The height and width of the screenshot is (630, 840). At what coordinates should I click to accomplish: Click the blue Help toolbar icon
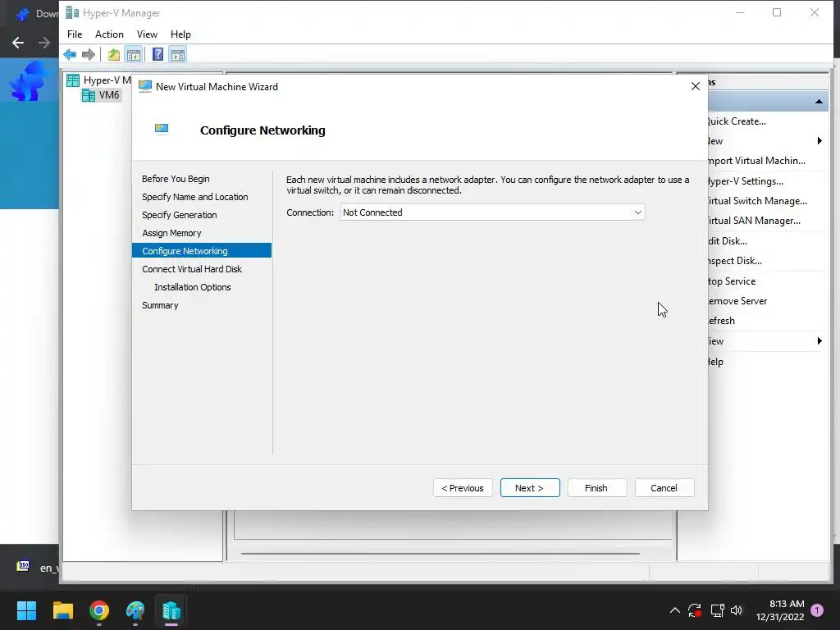pos(158,54)
